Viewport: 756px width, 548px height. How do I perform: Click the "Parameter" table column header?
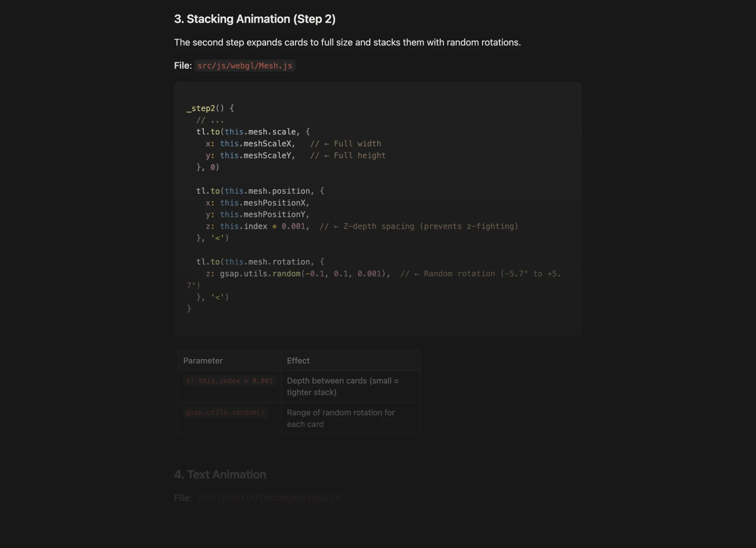229,361
